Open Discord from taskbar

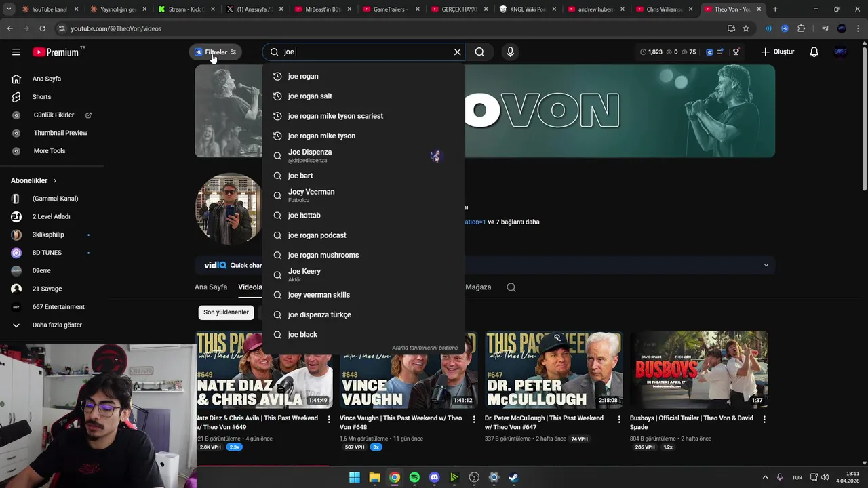coord(435,477)
